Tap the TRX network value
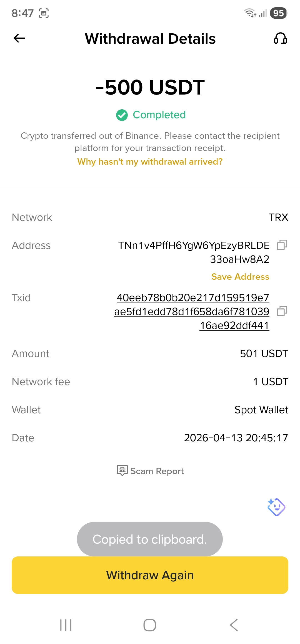Image resolution: width=300 pixels, height=644 pixels. tap(278, 217)
